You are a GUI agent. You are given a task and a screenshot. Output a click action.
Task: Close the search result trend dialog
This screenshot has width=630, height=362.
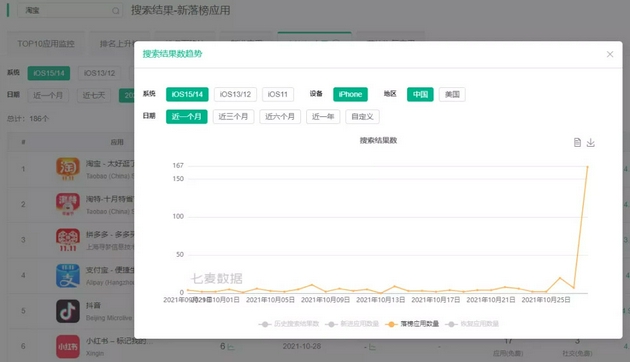[610, 54]
